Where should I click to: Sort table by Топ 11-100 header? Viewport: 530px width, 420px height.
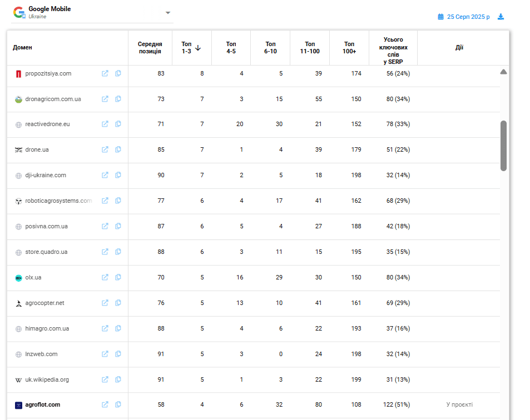310,48
